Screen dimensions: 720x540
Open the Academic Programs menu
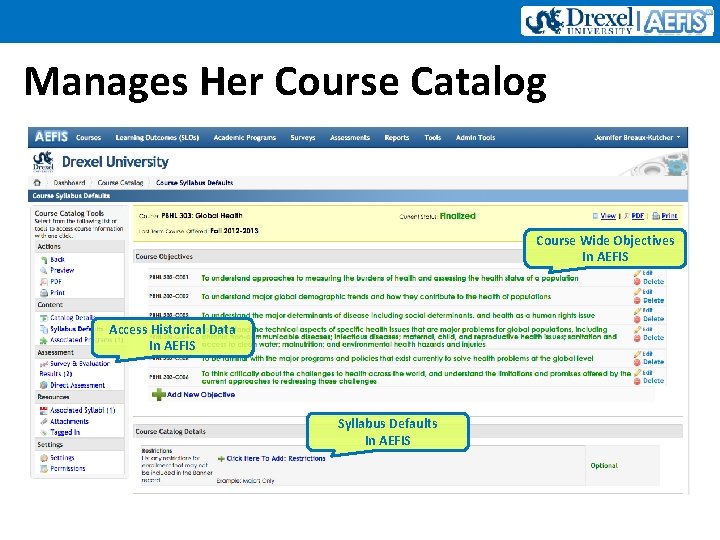click(244, 137)
